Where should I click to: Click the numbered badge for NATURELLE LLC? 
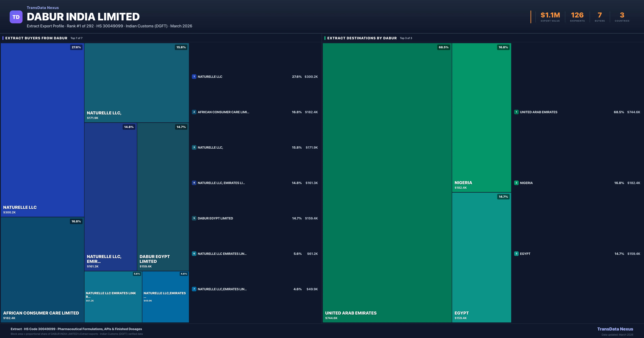point(194,76)
